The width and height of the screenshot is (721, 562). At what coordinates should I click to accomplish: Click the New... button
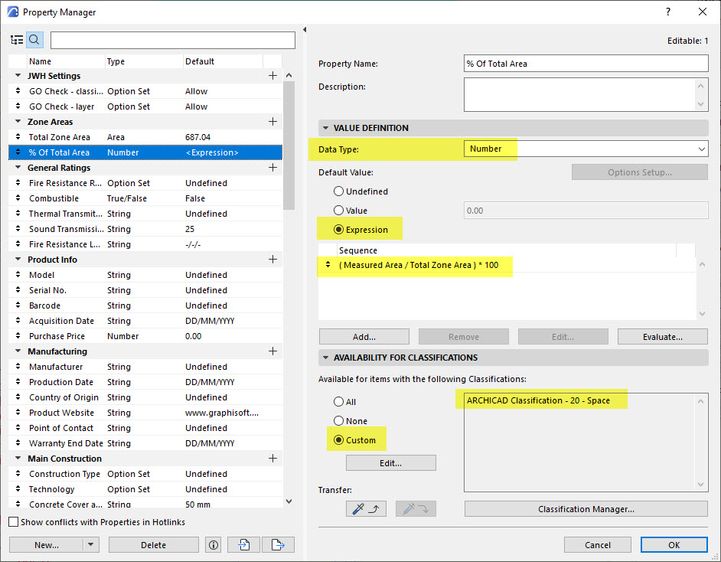tap(46, 545)
